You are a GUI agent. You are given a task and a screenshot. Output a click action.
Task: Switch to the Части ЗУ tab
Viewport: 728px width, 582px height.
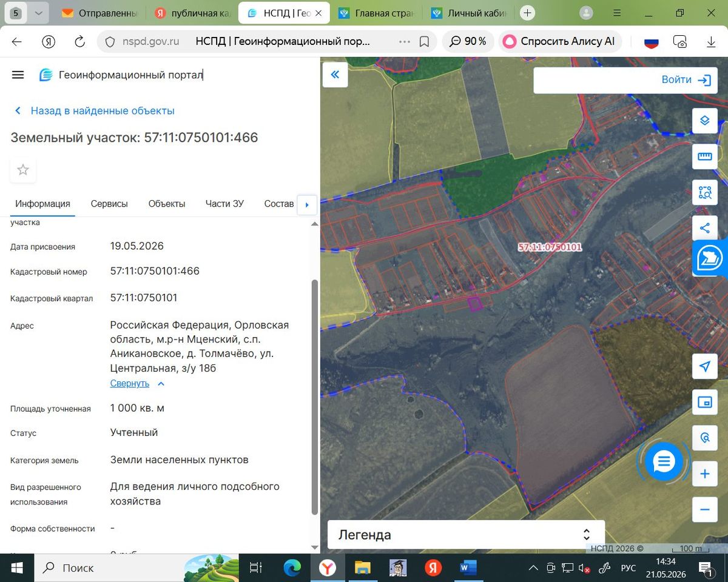(224, 204)
